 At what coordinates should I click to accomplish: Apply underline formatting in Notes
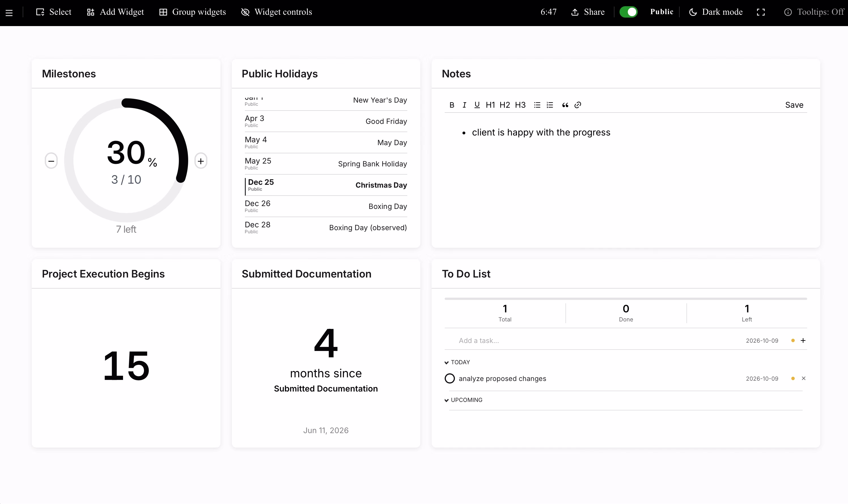click(477, 105)
